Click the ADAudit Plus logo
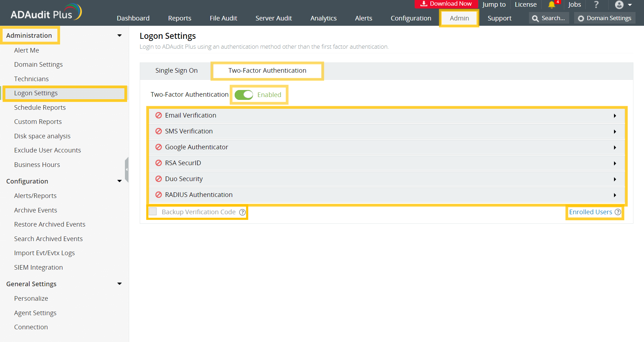644x342 pixels. coord(46,12)
